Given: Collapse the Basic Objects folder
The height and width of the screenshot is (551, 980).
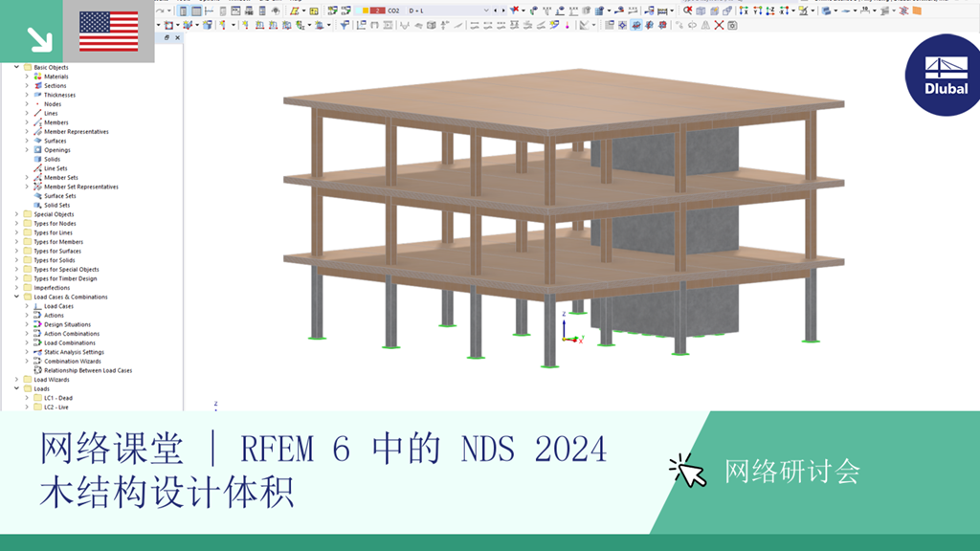Looking at the screenshot, I should (17, 67).
